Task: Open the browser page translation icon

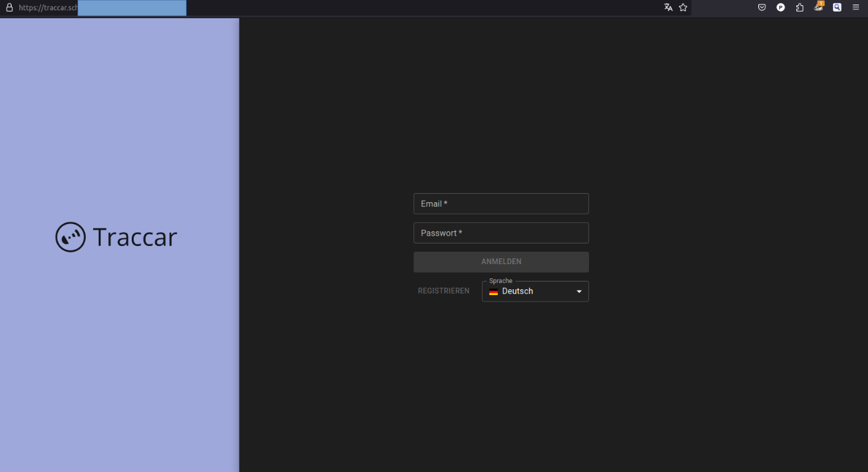Action: click(668, 8)
